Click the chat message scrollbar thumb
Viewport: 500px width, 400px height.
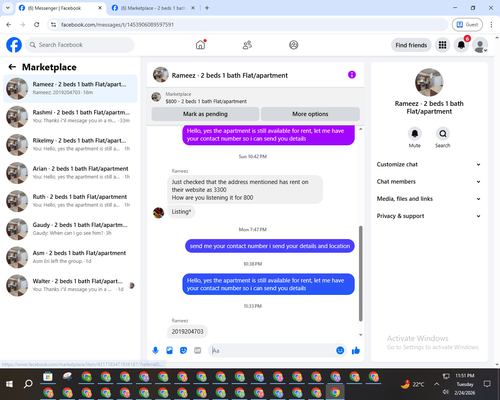click(x=360, y=273)
